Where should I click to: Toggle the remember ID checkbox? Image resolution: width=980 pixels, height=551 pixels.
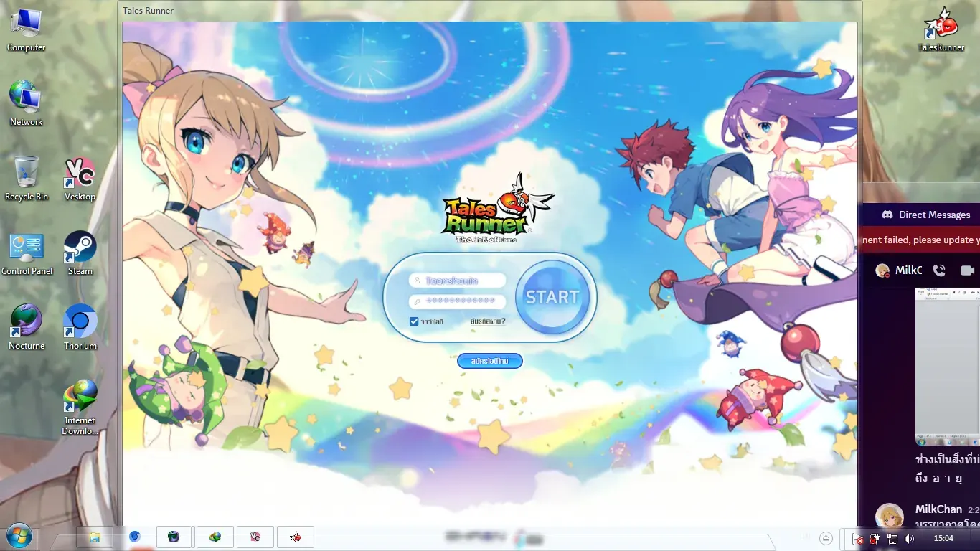click(414, 321)
